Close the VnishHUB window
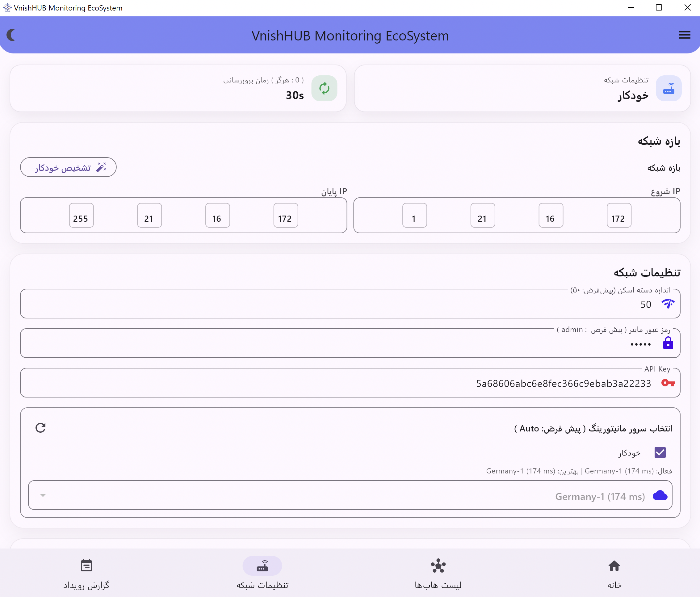This screenshot has height=597, width=700. click(687, 7)
